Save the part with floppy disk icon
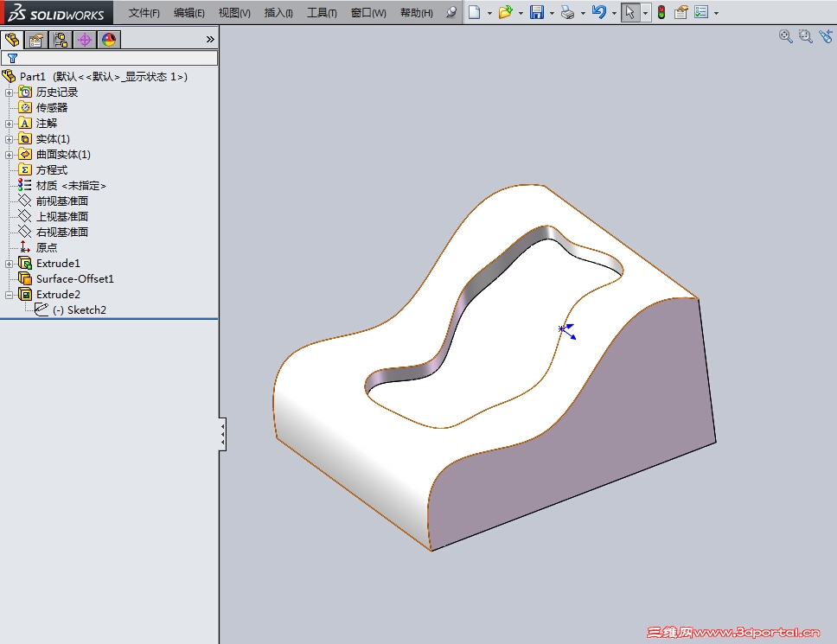837x644 pixels. [x=536, y=12]
